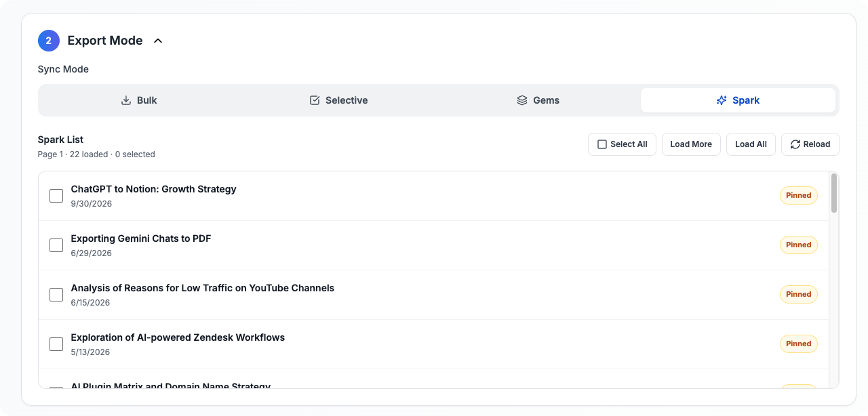Check the AI-powered Zendesk Workflows checkbox
The width and height of the screenshot is (868, 416).
pos(56,344)
